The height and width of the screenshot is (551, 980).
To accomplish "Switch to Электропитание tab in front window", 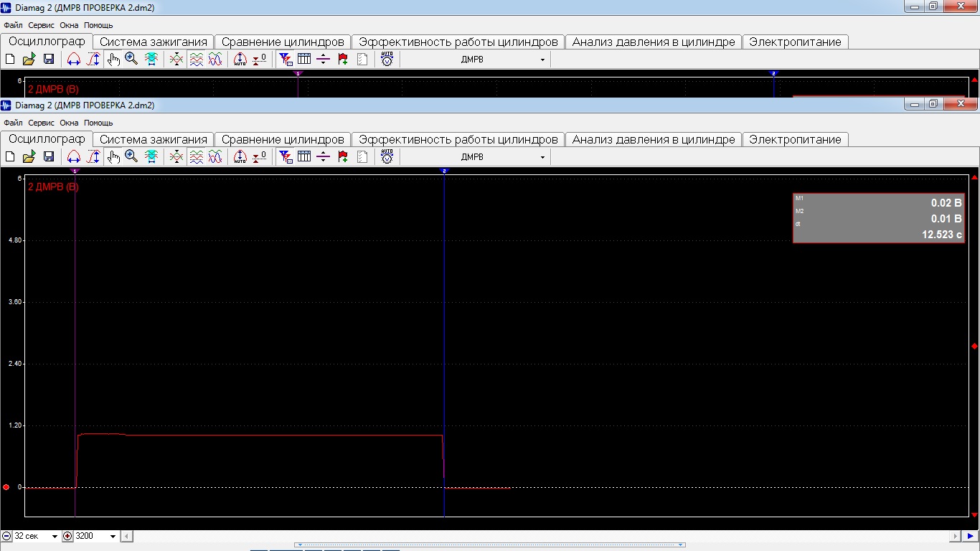I will coord(795,139).
